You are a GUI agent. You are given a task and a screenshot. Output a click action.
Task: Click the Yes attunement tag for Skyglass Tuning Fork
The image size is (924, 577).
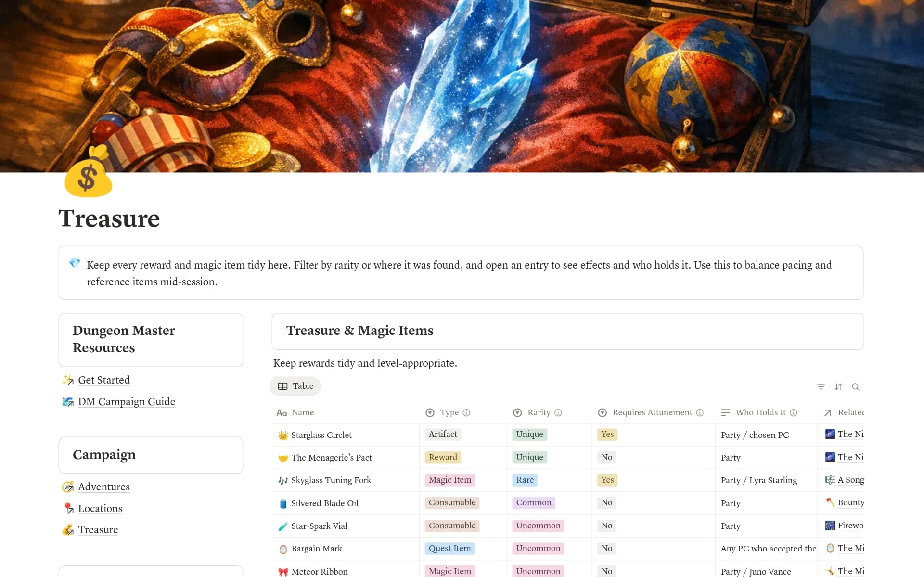point(607,480)
